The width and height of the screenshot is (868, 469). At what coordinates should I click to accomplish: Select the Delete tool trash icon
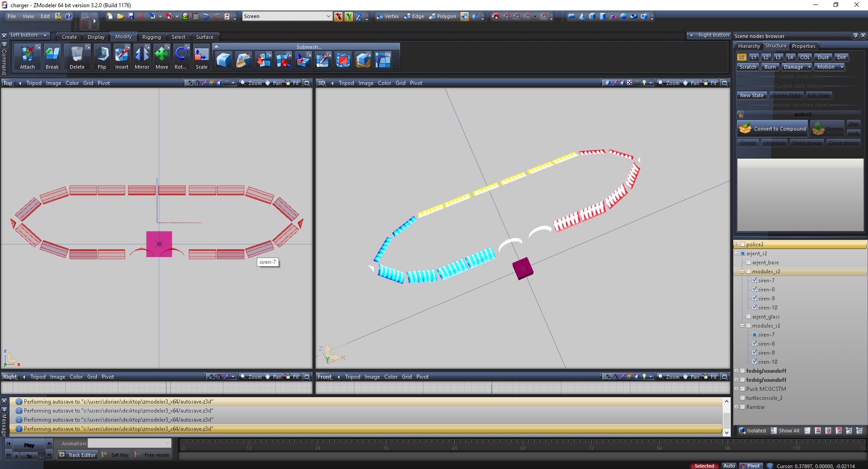pos(77,55)
